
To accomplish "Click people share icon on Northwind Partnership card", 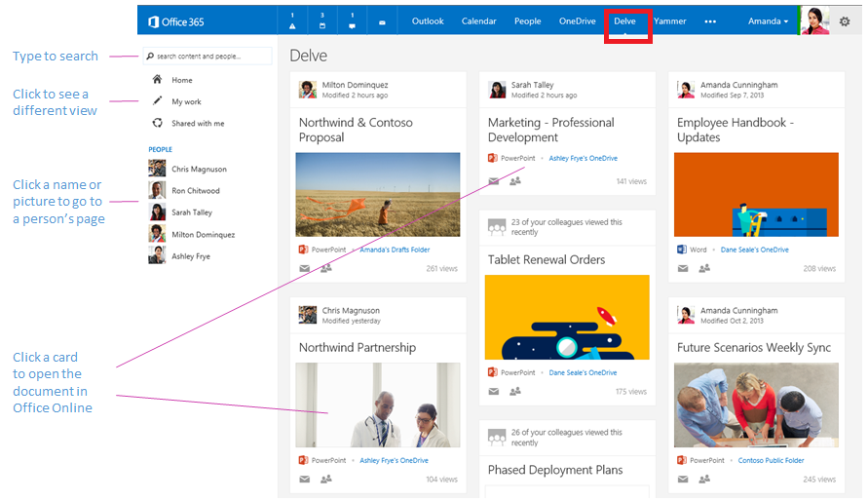I will click(326, 479).
